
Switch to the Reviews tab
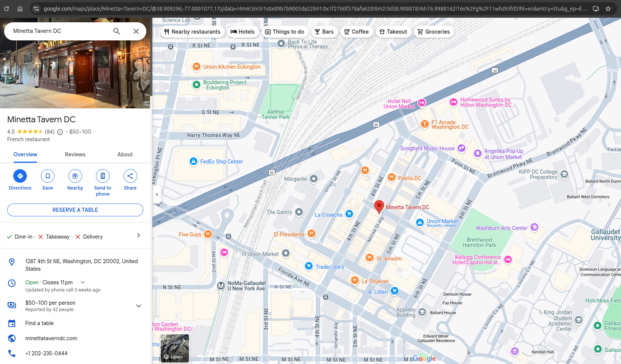[x=75, y=154]
